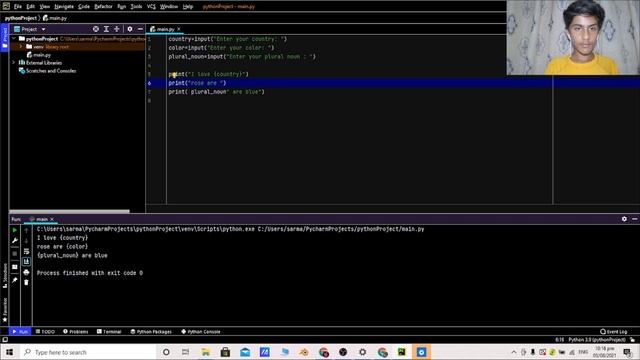Screen dimensions: 640x360
Task: Open the File menu
Action: [x=18, y=7]
